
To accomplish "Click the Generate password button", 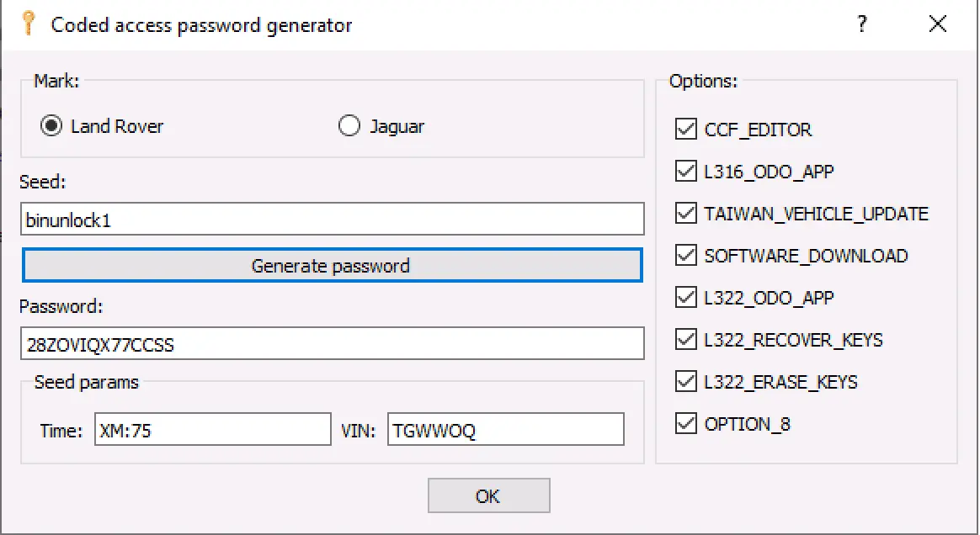I will (332, 265).
